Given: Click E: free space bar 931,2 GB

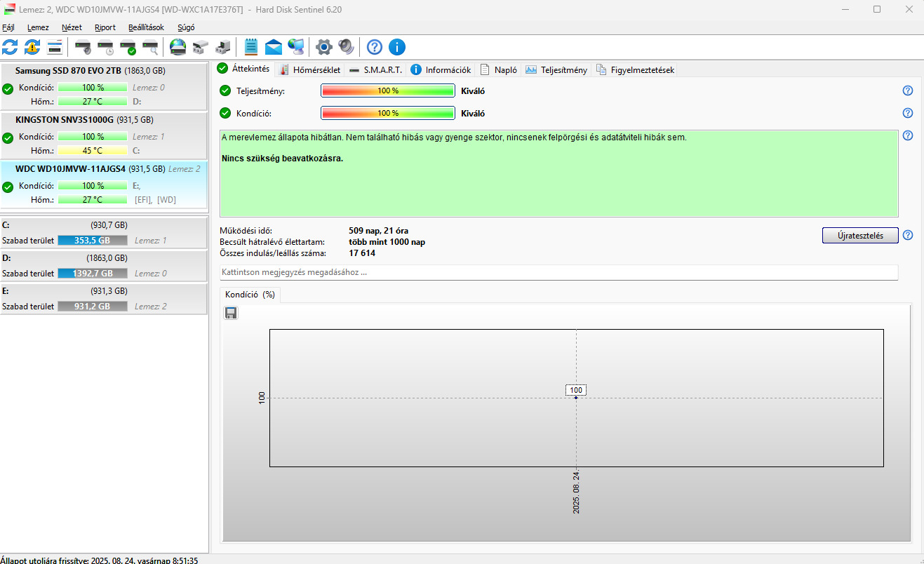Looking at the screenshot, I should click(93, 307).
